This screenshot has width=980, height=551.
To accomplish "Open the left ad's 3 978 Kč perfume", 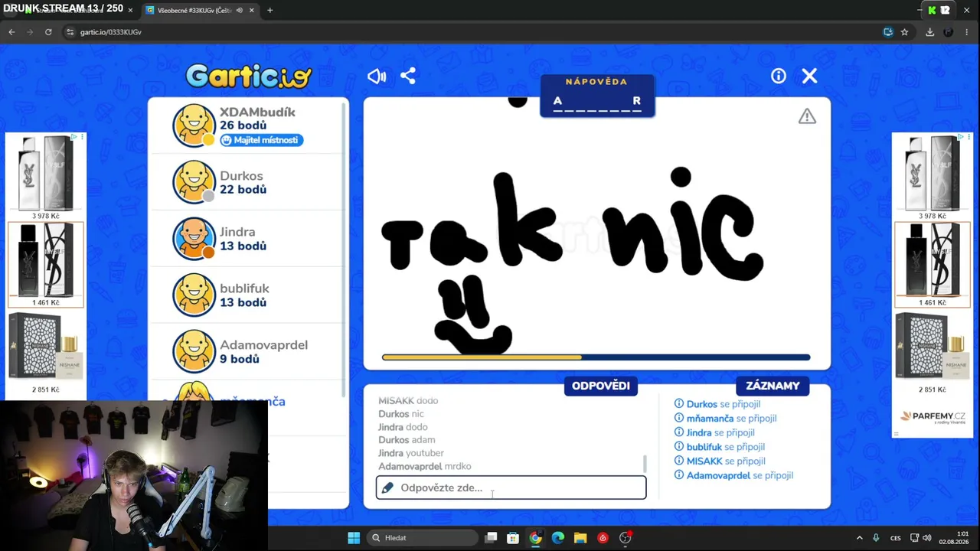I will coord(46,178).
